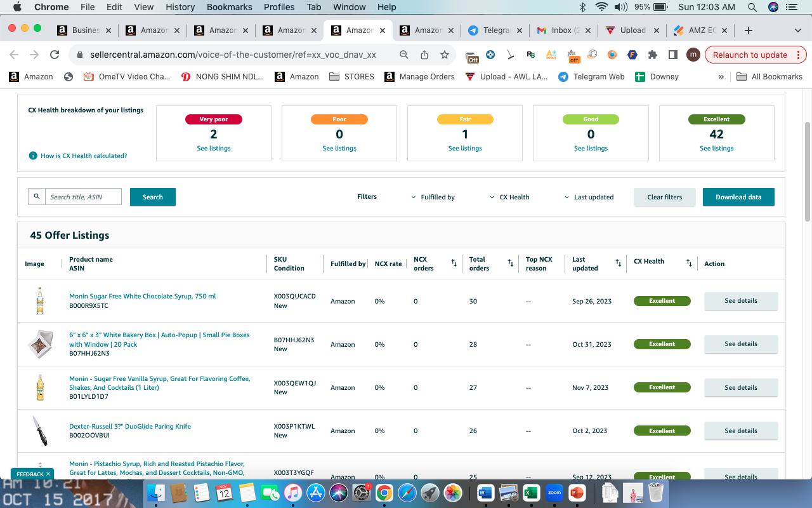Close the Feedback tab's X
812x508 pixels.
[48, 474]
